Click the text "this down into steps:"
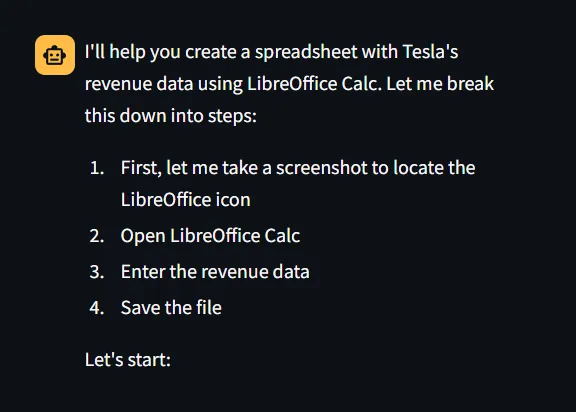The image size is (576, 412). [170, 116]
